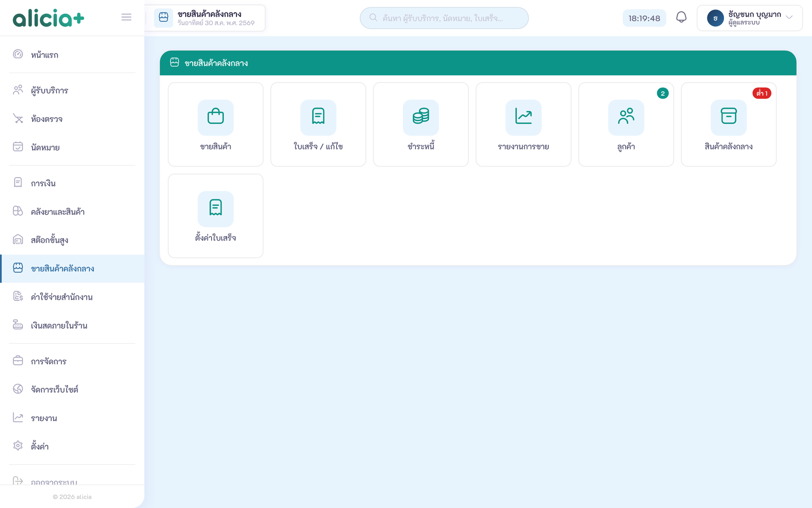The width and height of the screenshot is (812, 508).
Task: Open notifications bell icon
Action: tap(681, 18)
